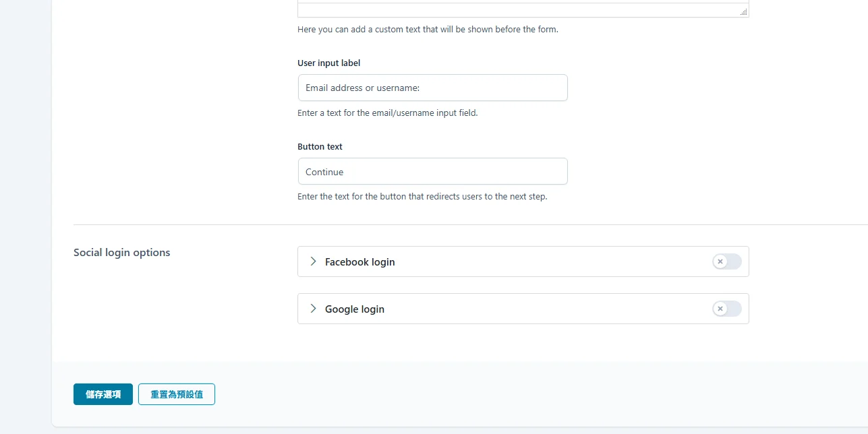The height and width of the screenshot is (434, 868).
Task: Click the divider line above Social login options
Action: click(471, 224)
